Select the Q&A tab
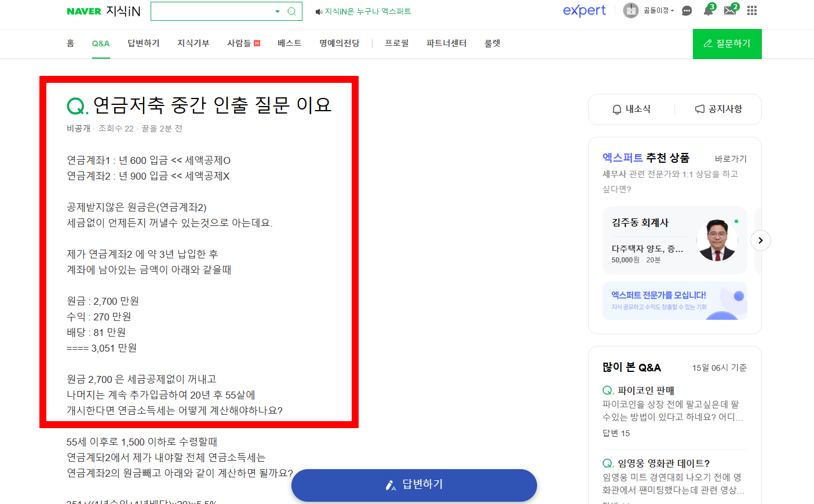This screenshot has height=504, width=814. coord(101,43)
